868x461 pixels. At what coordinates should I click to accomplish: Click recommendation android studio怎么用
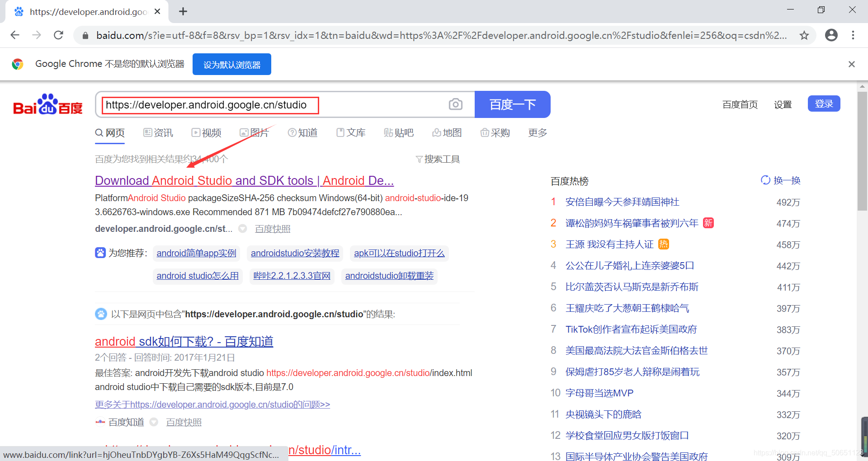tap(198, 276)
